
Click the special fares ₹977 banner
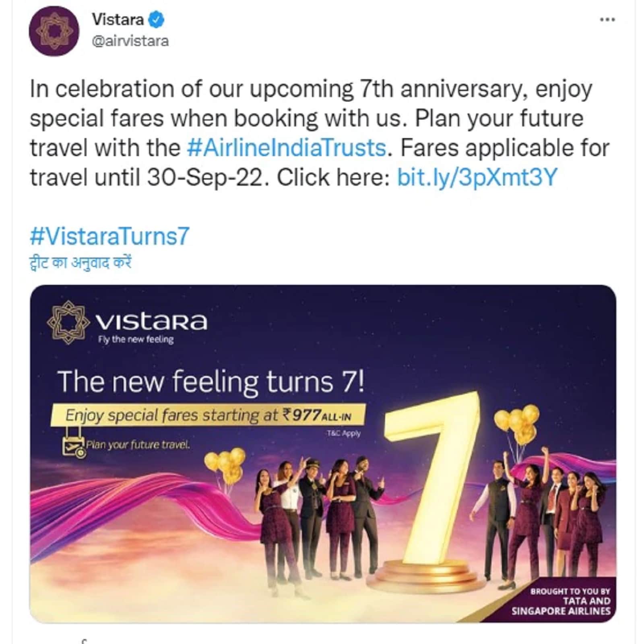[208, 415]
